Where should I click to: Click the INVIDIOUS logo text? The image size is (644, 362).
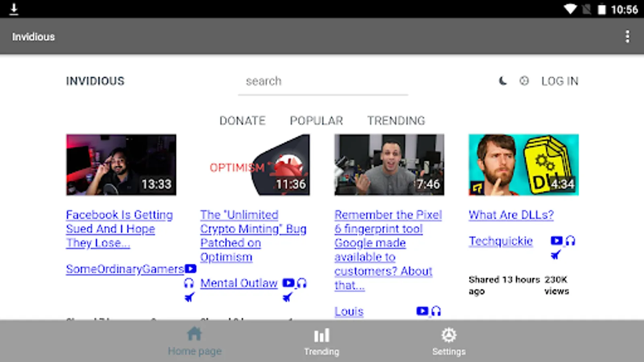tap(95, 81)
